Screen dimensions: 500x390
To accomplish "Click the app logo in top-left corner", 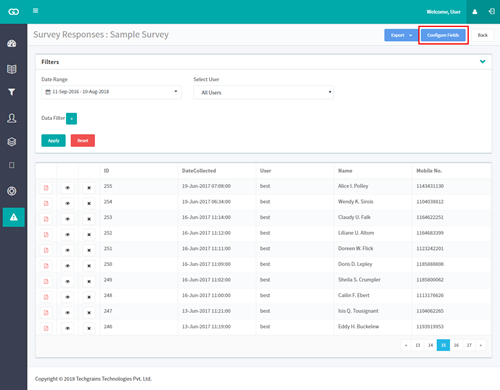I will coord(13,12).
